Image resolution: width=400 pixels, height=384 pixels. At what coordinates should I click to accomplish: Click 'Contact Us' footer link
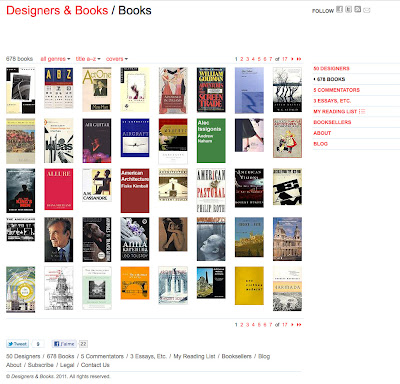(95, 365)
